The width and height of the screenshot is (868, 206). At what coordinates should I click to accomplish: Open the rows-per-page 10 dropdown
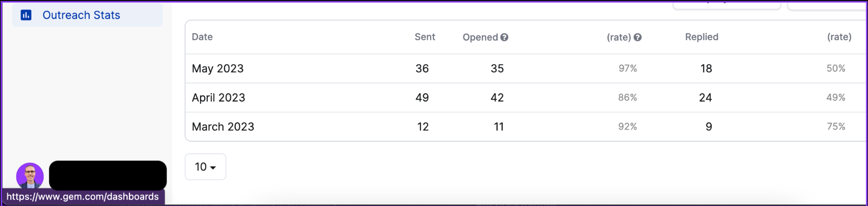point(206,167)
